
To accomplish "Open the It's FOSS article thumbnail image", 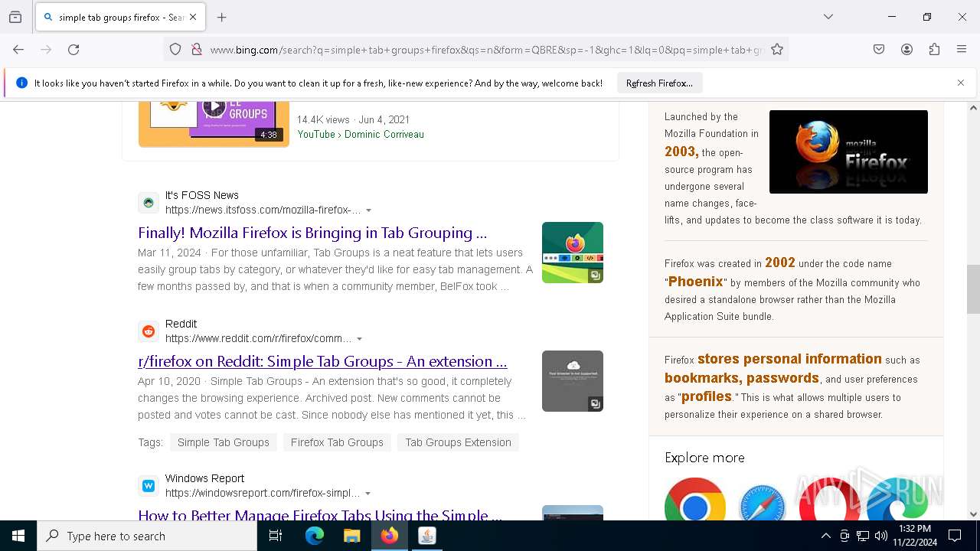I will [573, 253].
